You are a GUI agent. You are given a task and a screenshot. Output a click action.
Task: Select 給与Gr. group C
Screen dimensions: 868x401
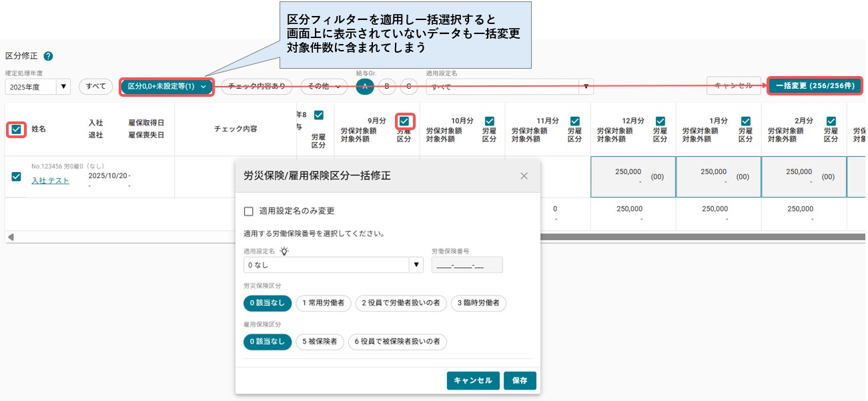[x=409, y=86]
